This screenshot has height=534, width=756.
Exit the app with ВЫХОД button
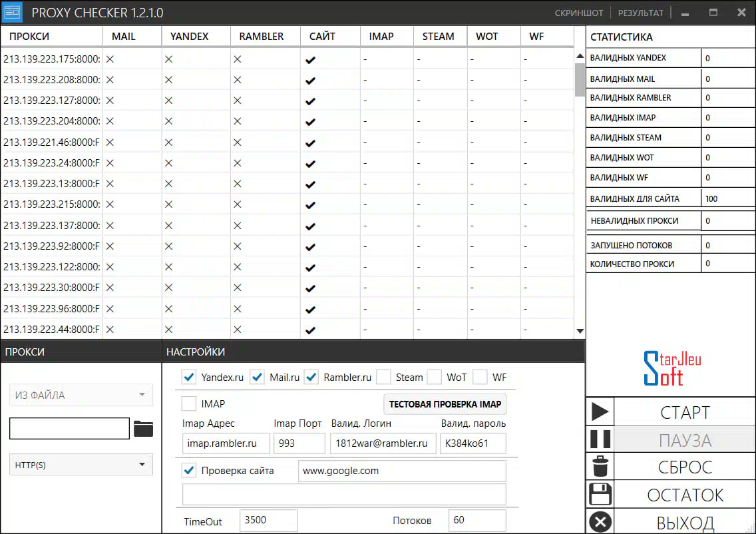[x=685, y=522]
